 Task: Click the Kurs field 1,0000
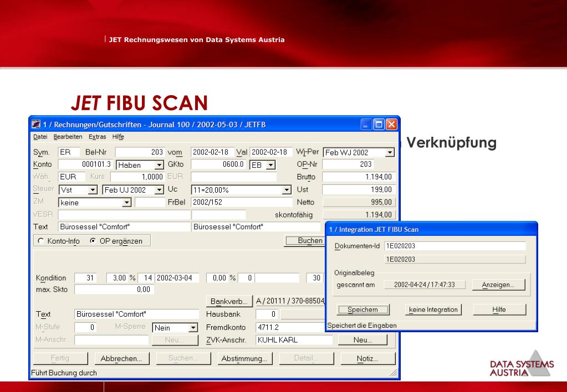click(x=137, y=177)
